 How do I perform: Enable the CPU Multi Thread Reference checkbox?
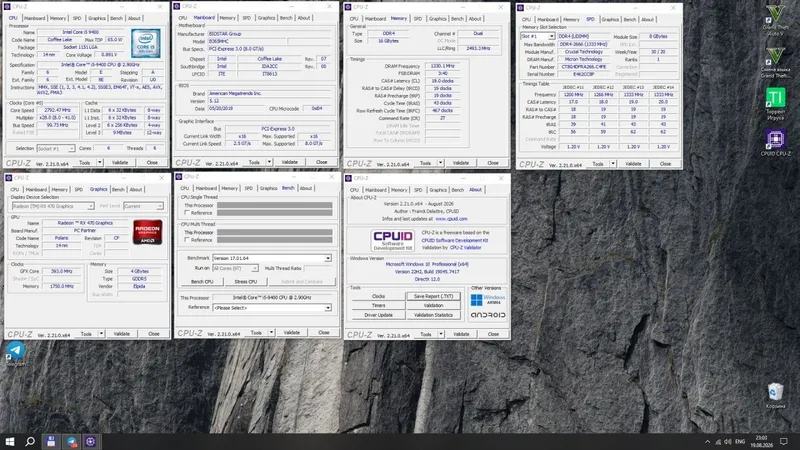pos(187,240)
